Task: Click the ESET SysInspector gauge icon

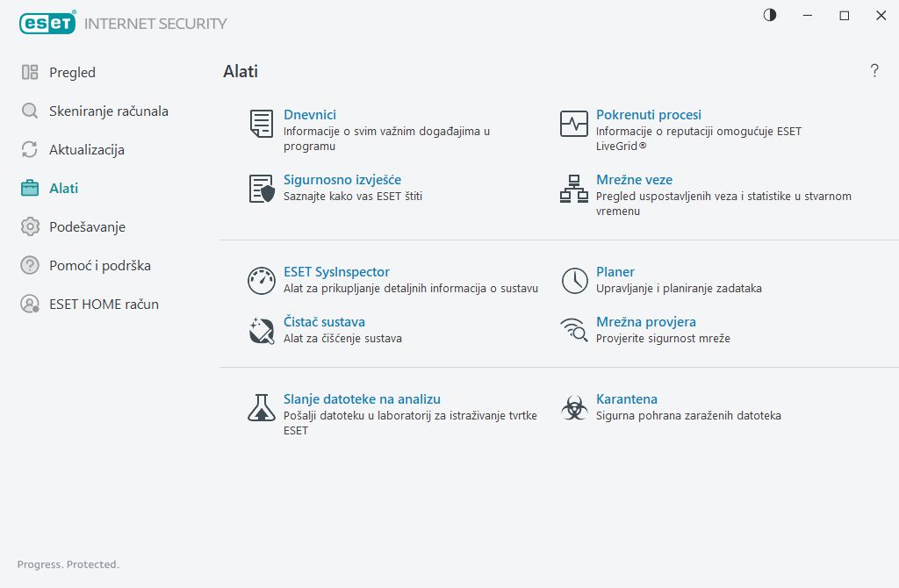Action: (262, 281)
